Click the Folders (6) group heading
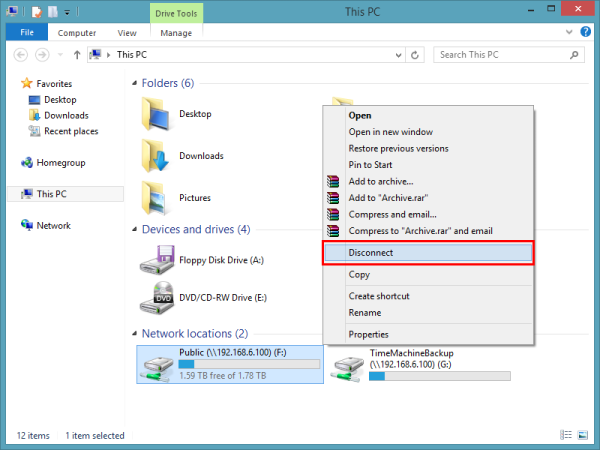The width and height of the screenshot is (600, 450). [168, 83]
